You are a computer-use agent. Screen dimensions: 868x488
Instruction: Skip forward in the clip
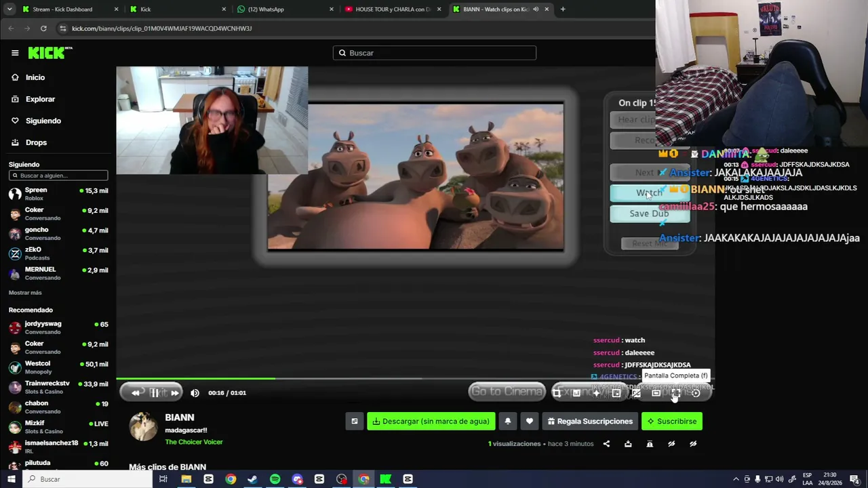pyautogui.click(x=174, y=392)
